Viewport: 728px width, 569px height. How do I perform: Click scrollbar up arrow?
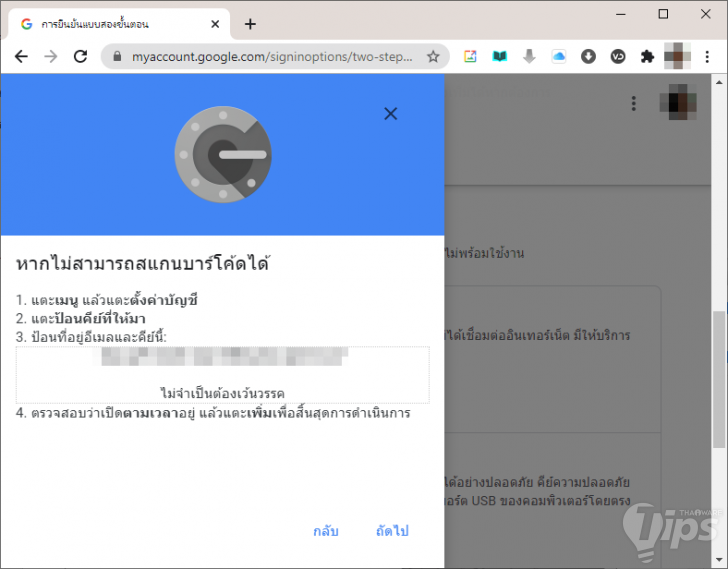[719, 83]
